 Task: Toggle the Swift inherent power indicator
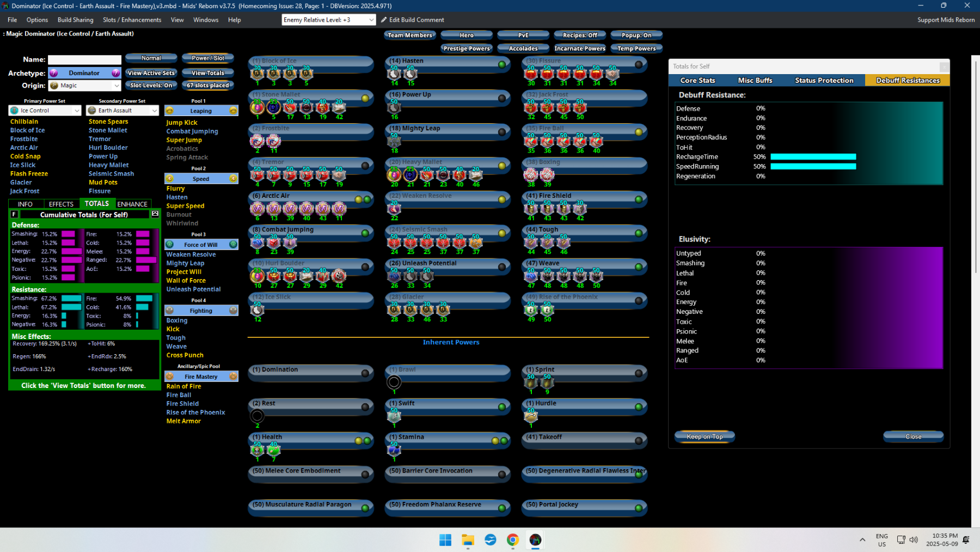[502, 407]
